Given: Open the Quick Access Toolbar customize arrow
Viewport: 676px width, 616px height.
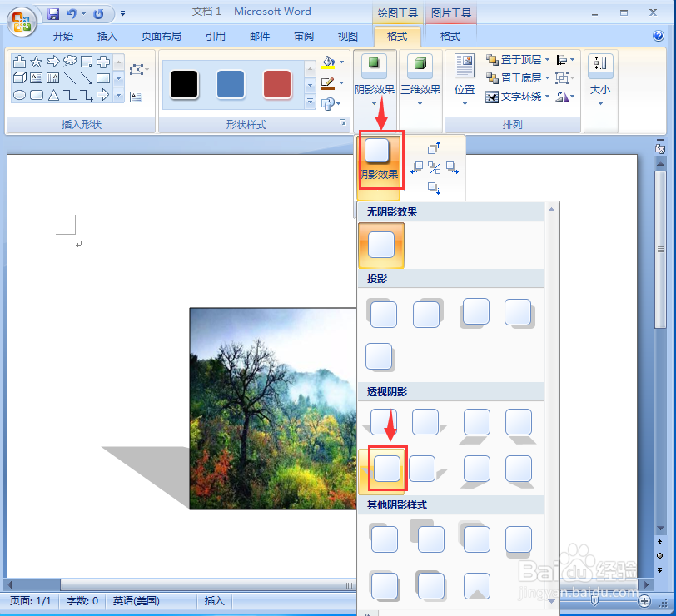Looking at the screenshot, I should (x=123, y=14).
